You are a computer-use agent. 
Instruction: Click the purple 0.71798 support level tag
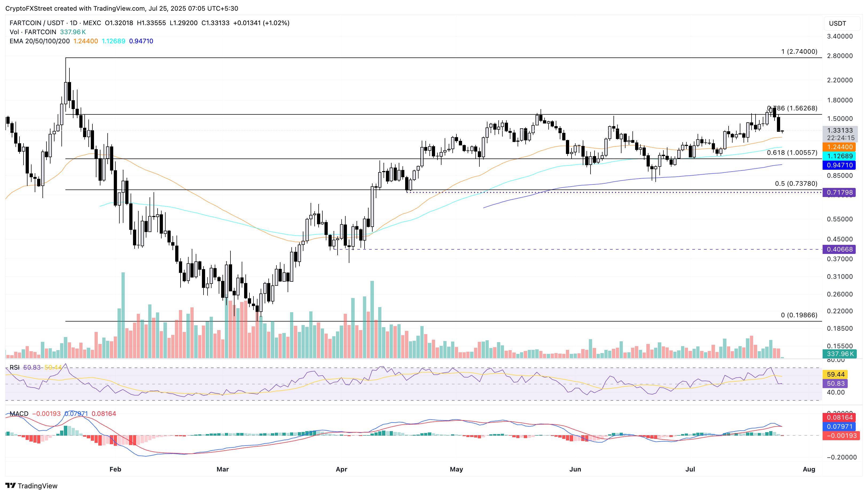click(839, 192)
